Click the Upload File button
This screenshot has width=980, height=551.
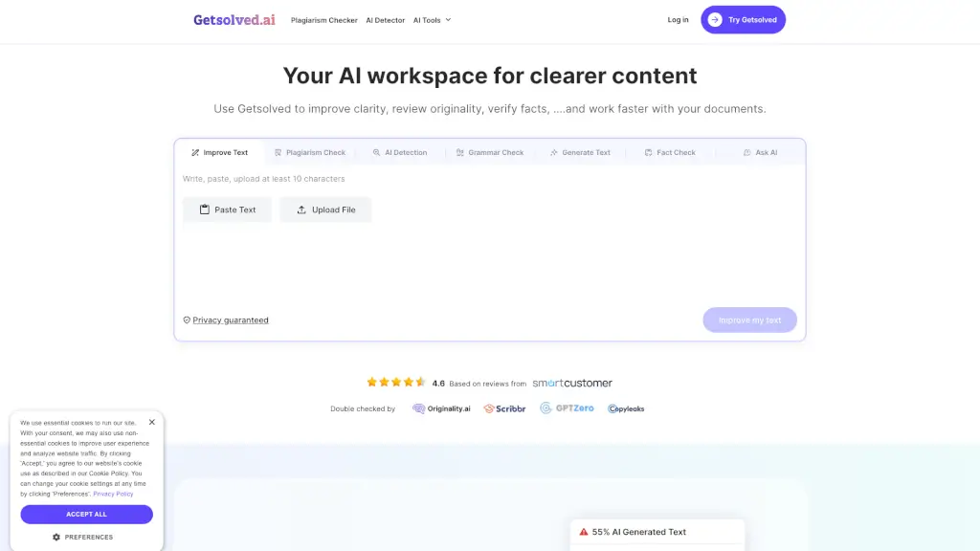[325, 209]
